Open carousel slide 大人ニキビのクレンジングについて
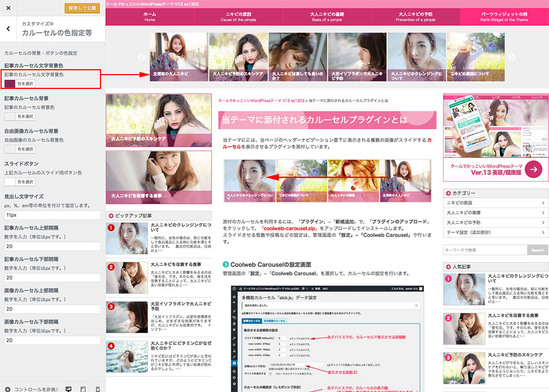 click(417, 57)
